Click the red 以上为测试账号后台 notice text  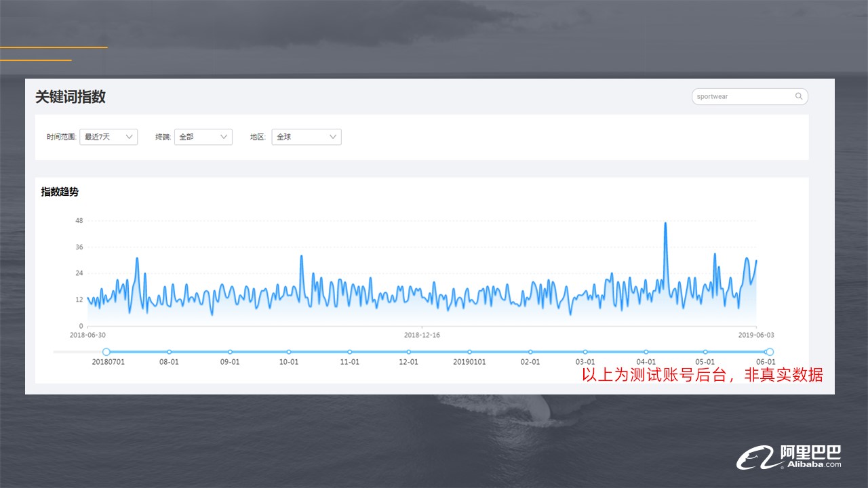click(x=703, y=375)
